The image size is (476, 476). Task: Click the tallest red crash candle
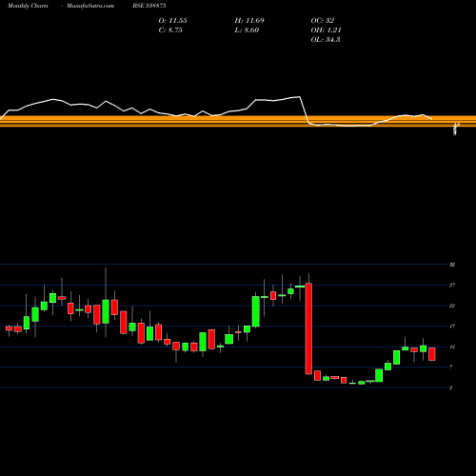pyautogui.click(x=308, y=328)
